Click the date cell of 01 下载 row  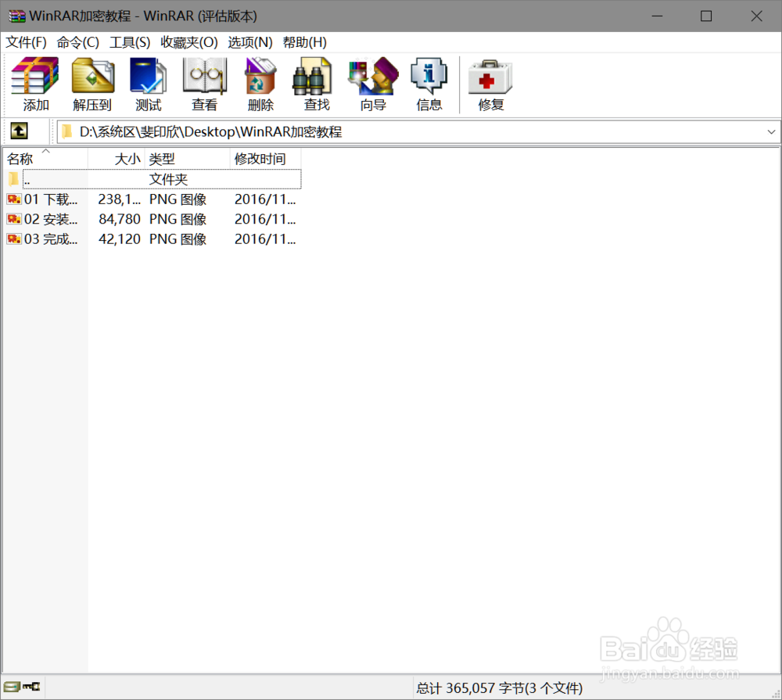(x=265, y=199)
